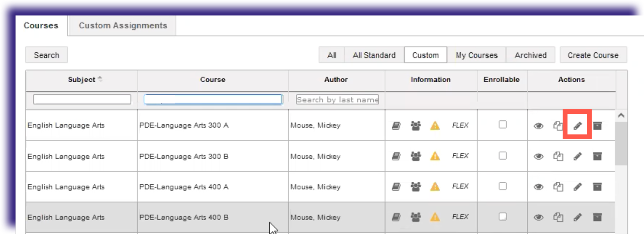Preview PDE-Language Arts 300 A with eye icon

[538, 126]
